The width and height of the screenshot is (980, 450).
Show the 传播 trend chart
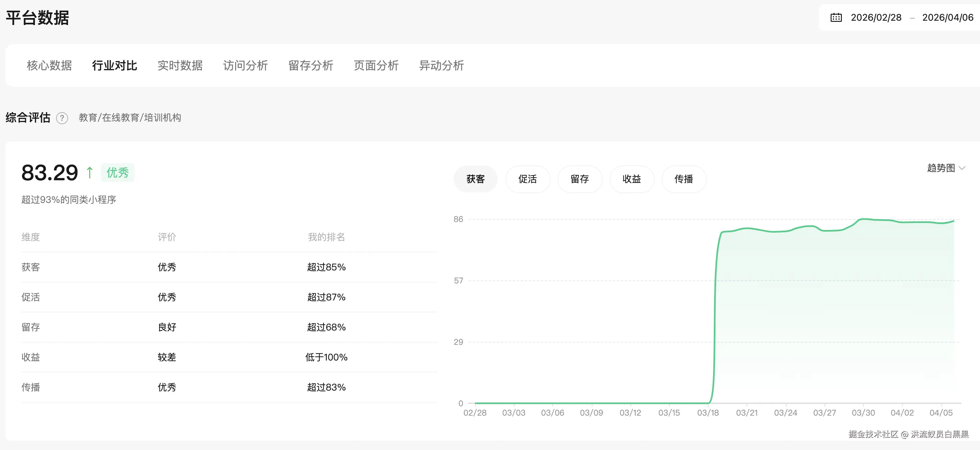tap(684, 179)
